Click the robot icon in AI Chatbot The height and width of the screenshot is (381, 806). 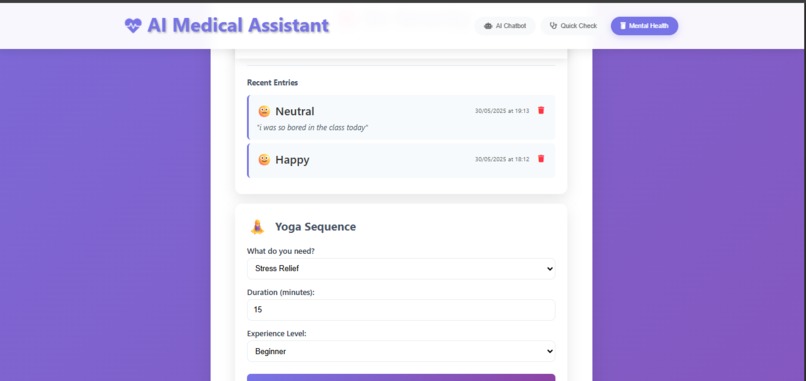pos(488,26)
